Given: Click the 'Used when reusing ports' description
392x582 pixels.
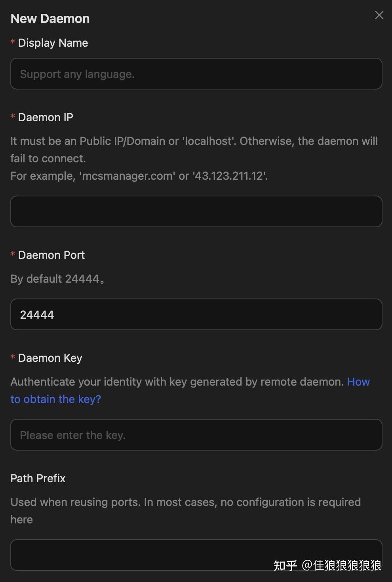Looking at the screenshot, I should [185, 502].
